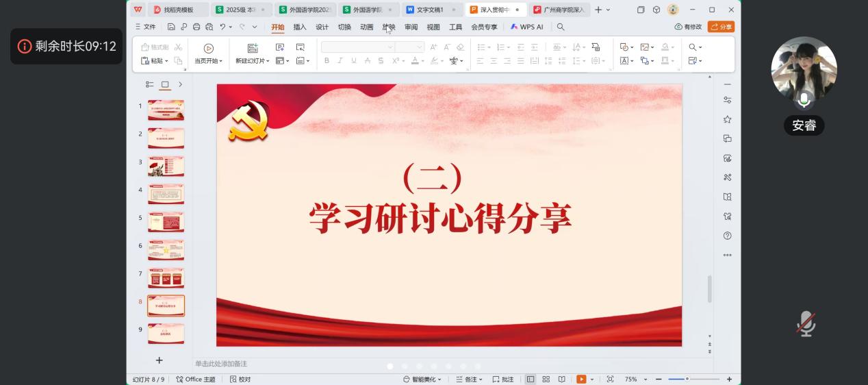Click the 当页开始 slideshow play icon
This screenshot has width=868, height=385.
[x=209, y=48]
